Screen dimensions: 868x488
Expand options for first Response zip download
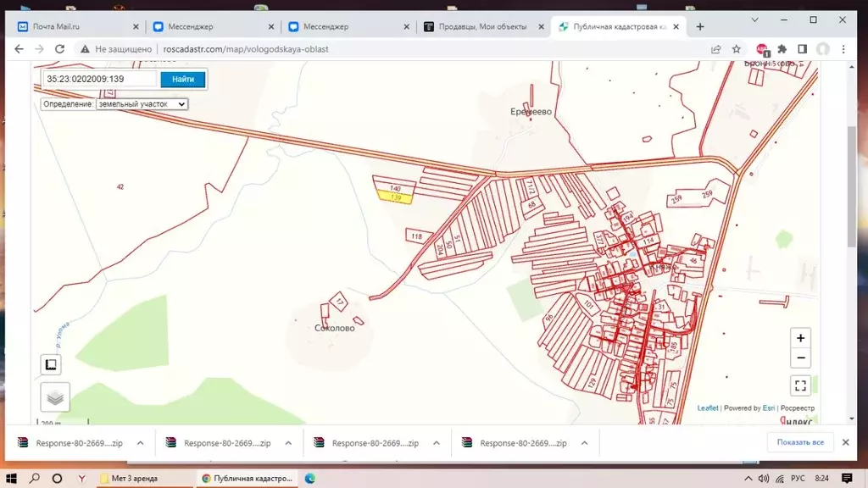click(141, 443)
